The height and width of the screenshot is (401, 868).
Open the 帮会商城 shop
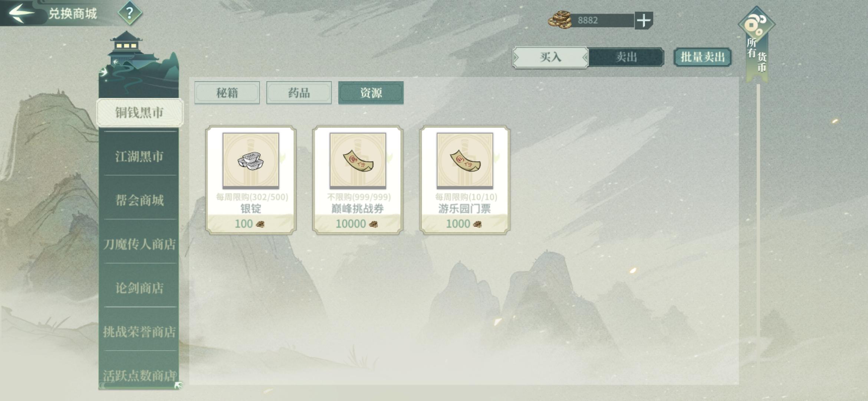(x=139, y=200)
